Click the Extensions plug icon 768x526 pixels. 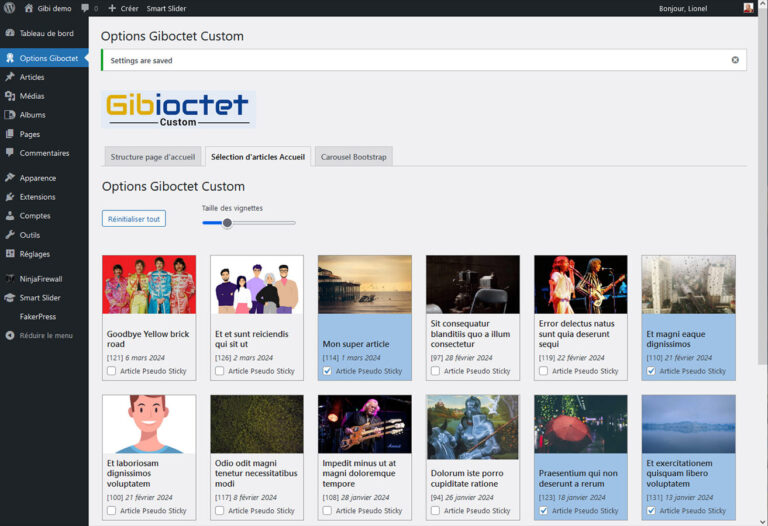tap(10, 197)
